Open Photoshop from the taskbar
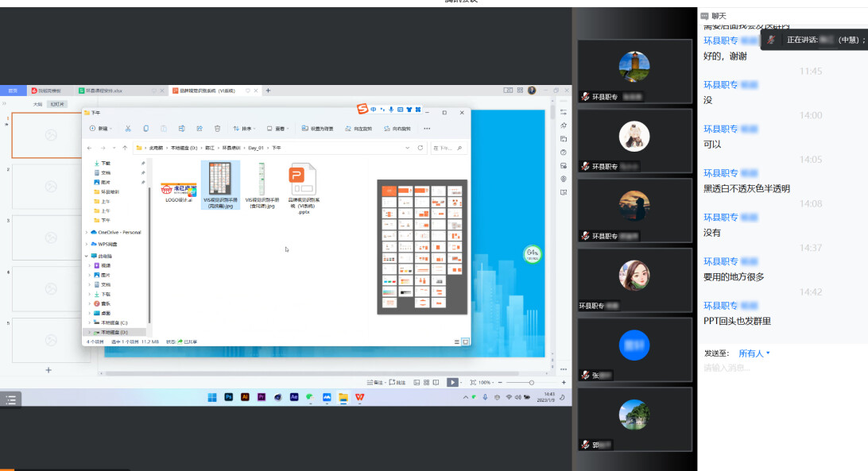This screenshot has width=868, height=471. click(x=229, y=396)
